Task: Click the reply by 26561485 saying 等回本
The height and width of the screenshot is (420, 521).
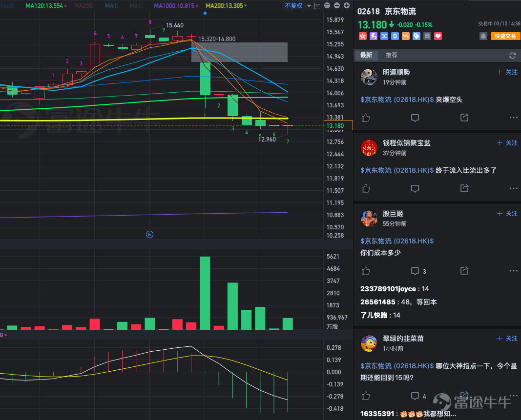Action: (x=398, y=302)
